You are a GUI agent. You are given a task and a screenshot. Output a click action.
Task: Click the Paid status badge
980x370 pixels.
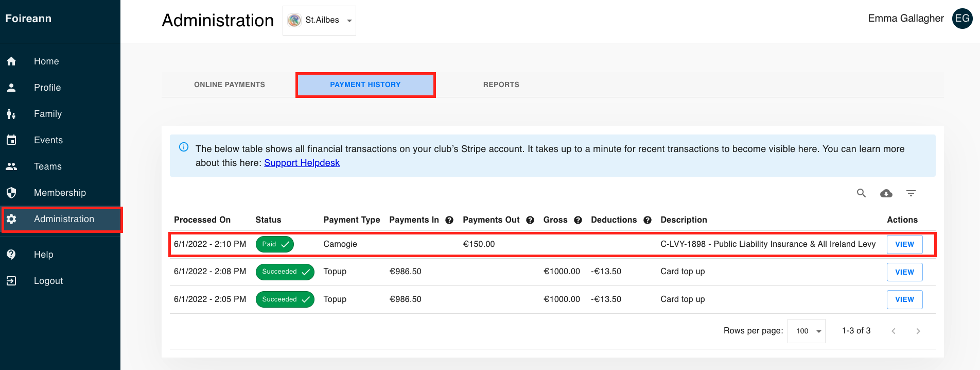275,244
